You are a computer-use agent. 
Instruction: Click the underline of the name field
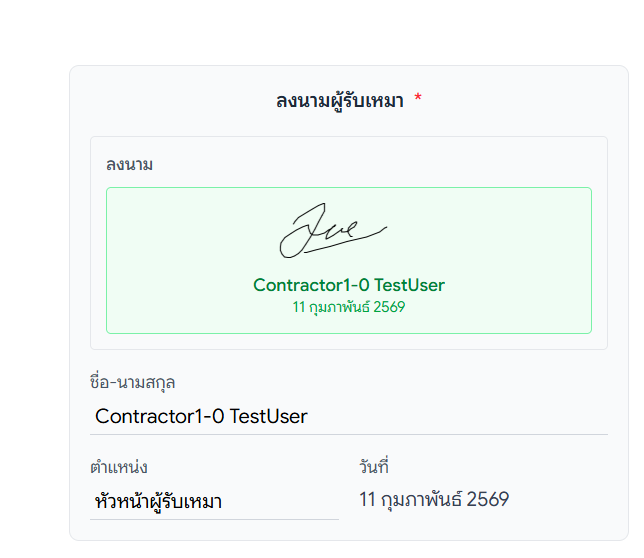point(348,434)
